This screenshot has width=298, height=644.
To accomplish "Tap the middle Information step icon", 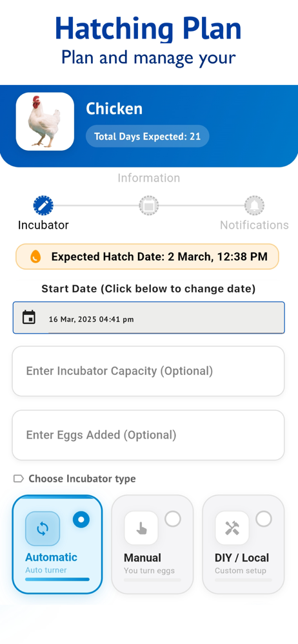I will pos(148,205).
